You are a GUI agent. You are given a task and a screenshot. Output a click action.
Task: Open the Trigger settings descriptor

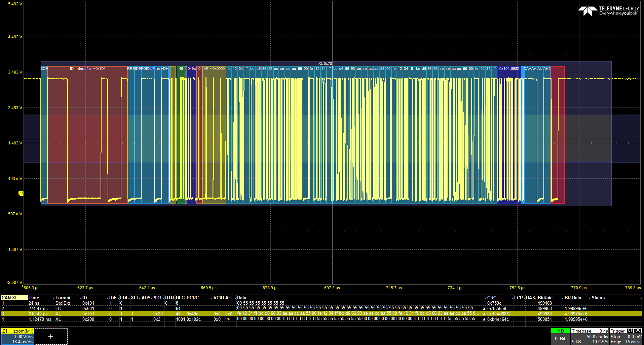point(626,336)
